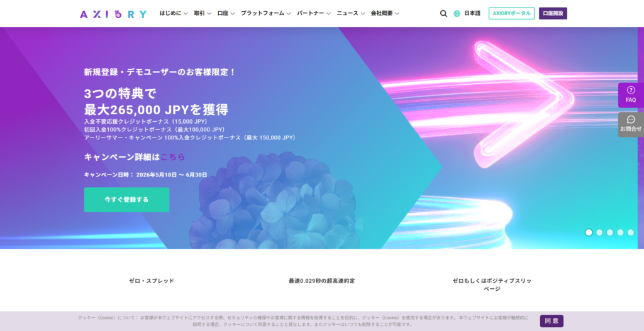Expand the パートナー menu
Viewport: 644px width, 331px height.
pos(314,13)
